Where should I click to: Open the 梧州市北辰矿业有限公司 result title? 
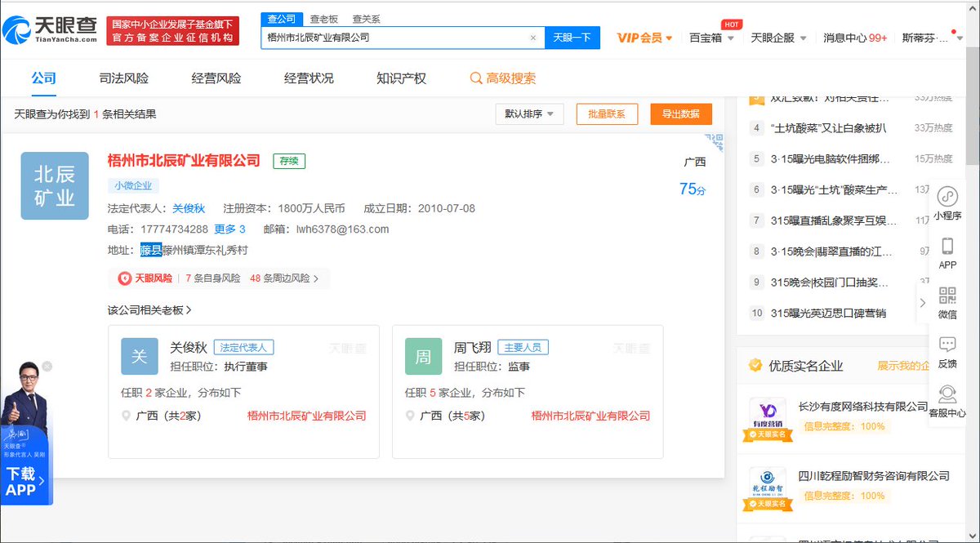184,161
